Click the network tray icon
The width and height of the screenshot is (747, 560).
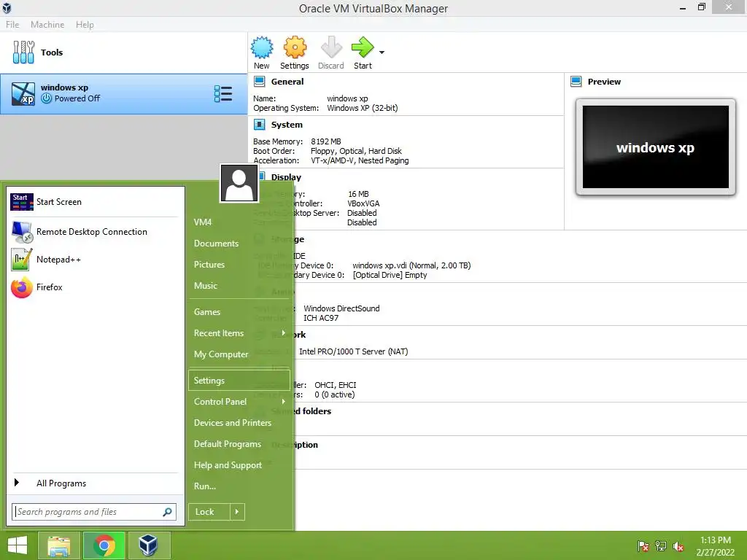click(x=661, y=546)
